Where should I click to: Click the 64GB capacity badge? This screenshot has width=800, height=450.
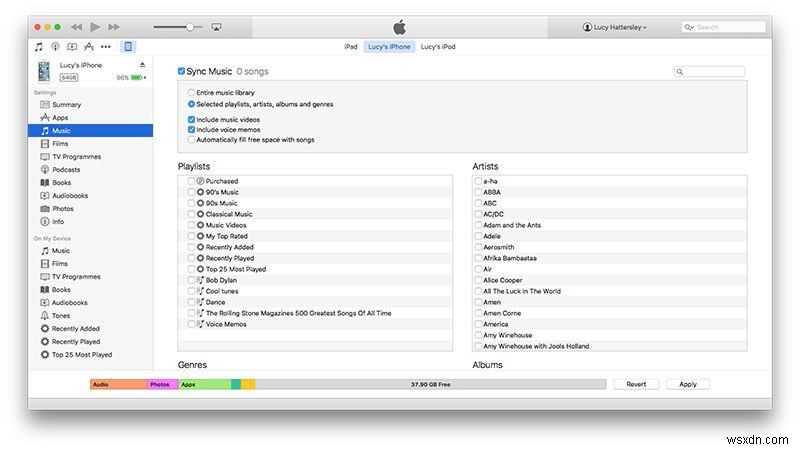point(69,78)
